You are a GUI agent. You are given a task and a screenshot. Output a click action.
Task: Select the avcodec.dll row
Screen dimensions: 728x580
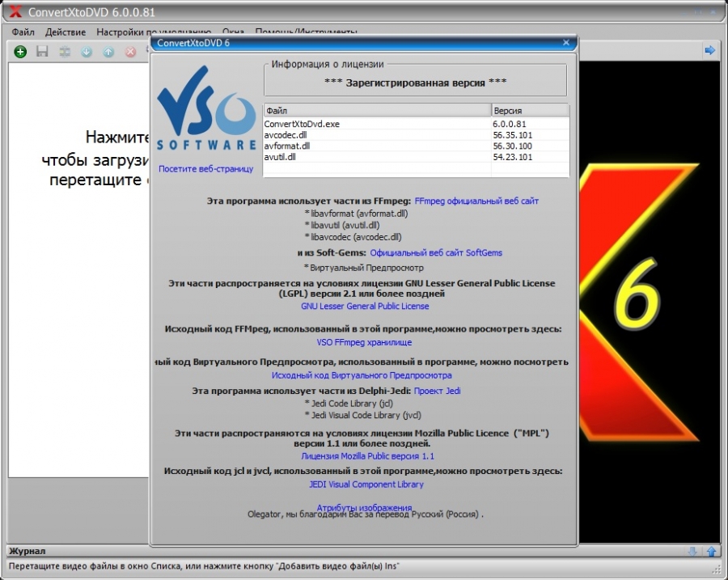pos(417,135)
